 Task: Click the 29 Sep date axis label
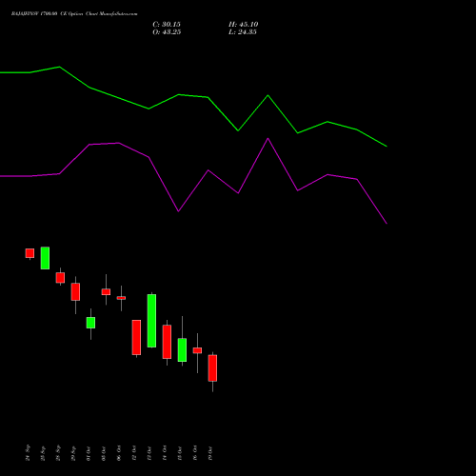click(x=73, y=453)
